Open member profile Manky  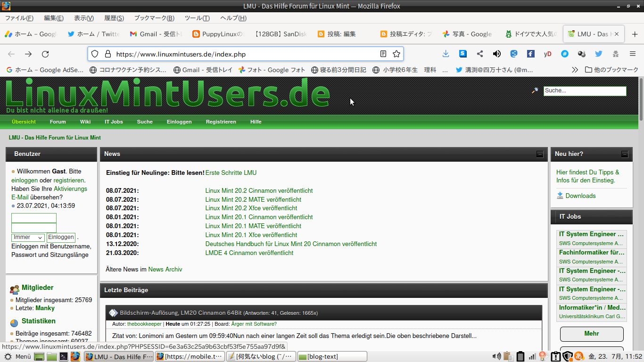tap(45, 308)
